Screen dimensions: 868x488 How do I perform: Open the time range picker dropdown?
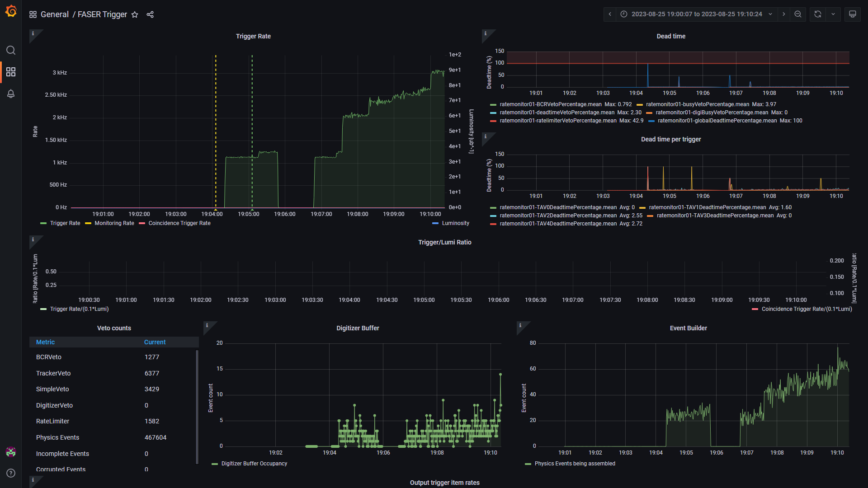point(770,14)
